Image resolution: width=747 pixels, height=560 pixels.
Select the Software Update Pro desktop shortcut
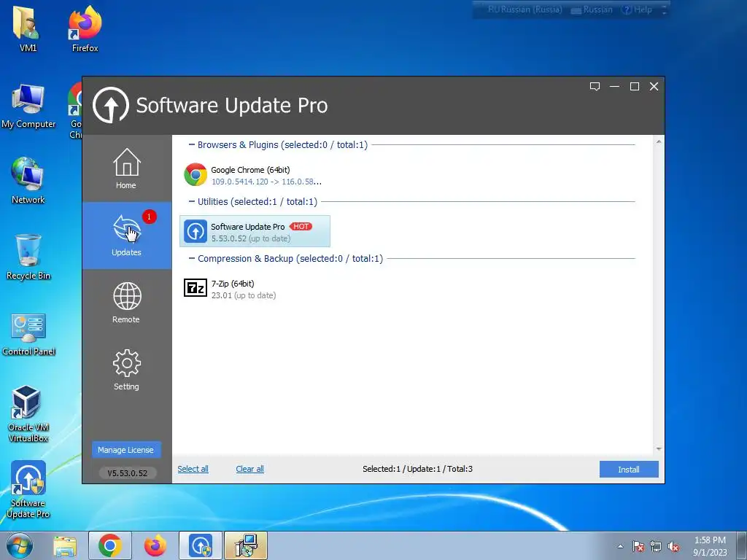[28, 489]
